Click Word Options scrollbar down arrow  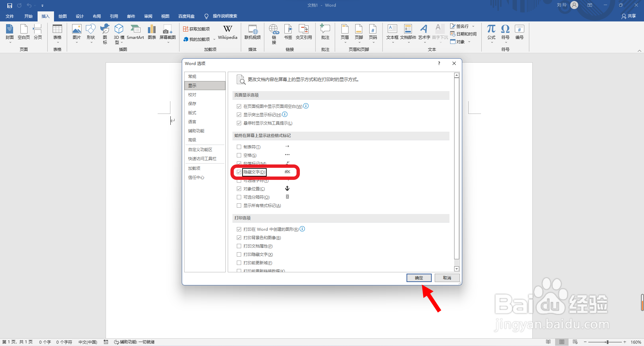pyautogui.click(x=457, y=269)
